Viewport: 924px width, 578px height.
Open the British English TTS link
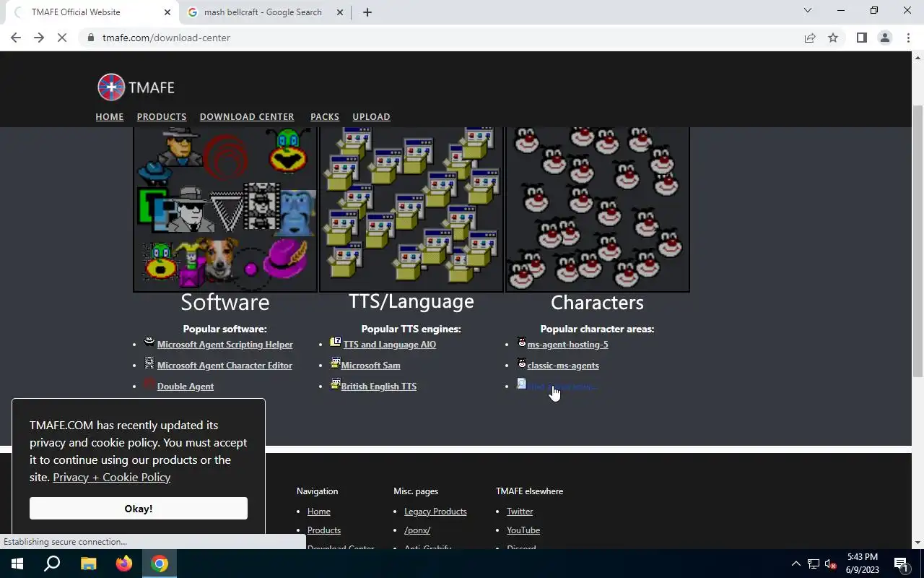pyautogui.click(x=379, y=387)
